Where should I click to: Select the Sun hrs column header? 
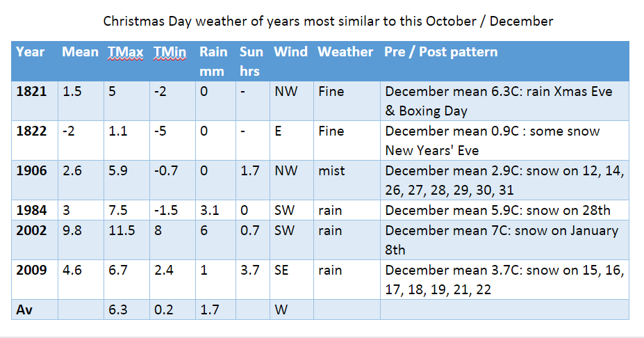click(251, 61)
